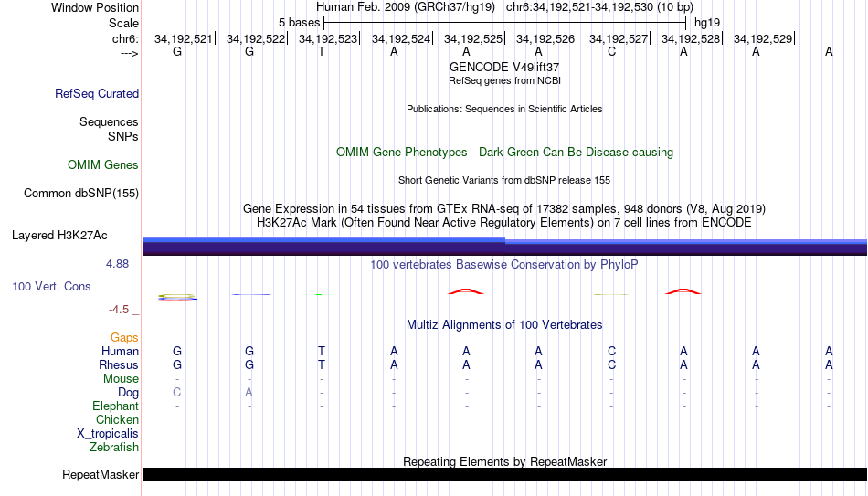Click the 100 Vert. Cons track label
868x496 pixels.
(51, 286)
